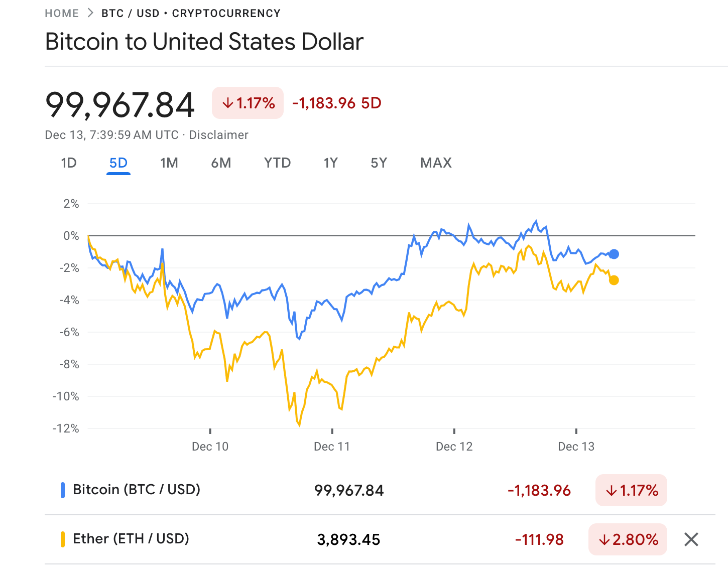728x579 pixels.
Task: Click the Ether 2.80% down-arrow badge
Action: 628,539
